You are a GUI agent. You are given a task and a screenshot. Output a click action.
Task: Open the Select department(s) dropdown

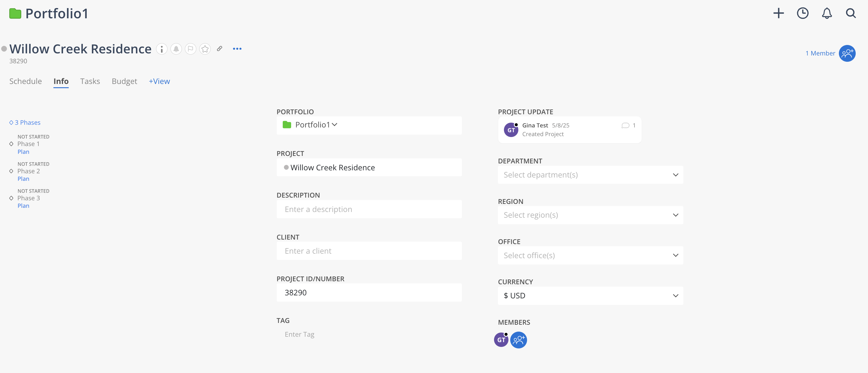pos(590,175)
